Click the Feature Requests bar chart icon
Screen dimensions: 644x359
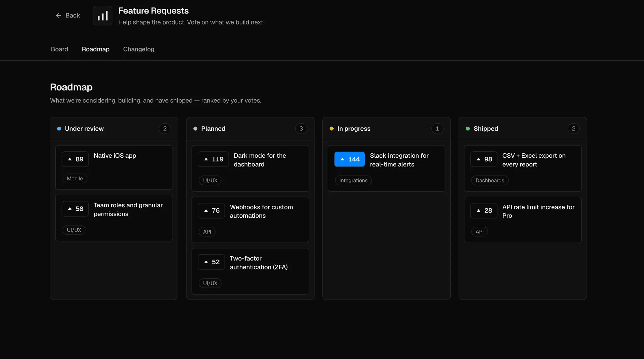(103, 16)
